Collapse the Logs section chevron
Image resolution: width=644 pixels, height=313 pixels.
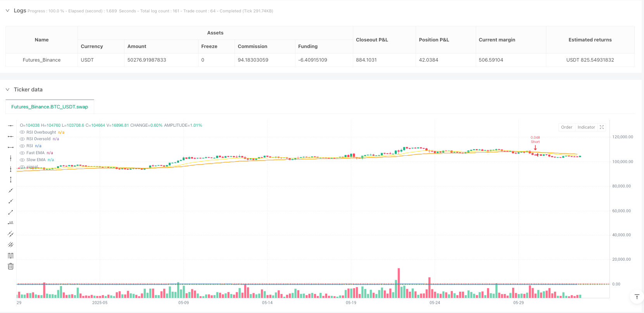click(7, 10)
